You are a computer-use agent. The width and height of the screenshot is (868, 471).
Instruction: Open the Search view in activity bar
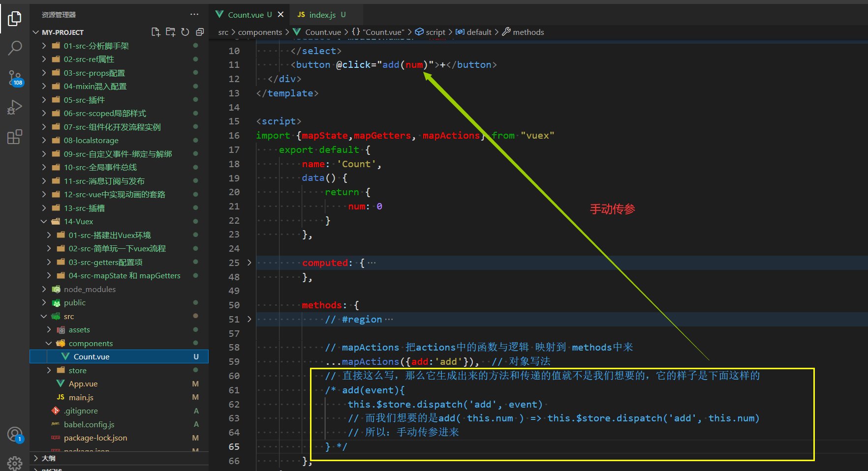click(x=15, y=48)
